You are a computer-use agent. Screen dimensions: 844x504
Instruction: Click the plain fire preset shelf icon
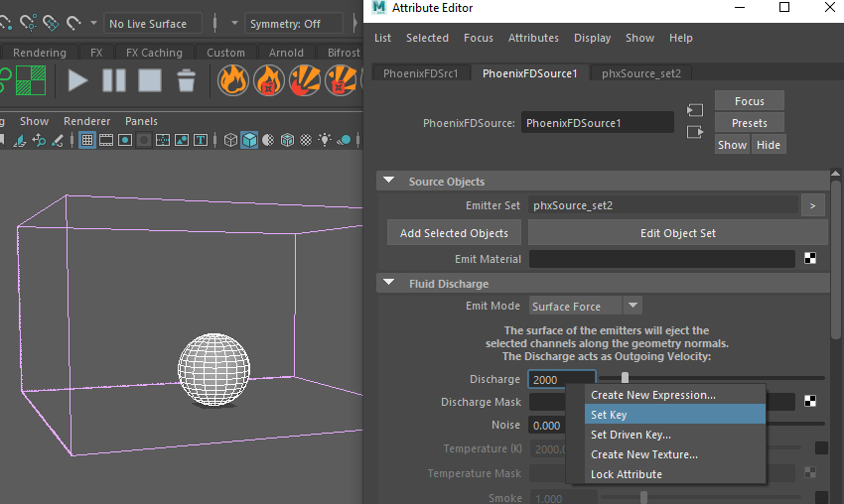click(x=233, y=80)
